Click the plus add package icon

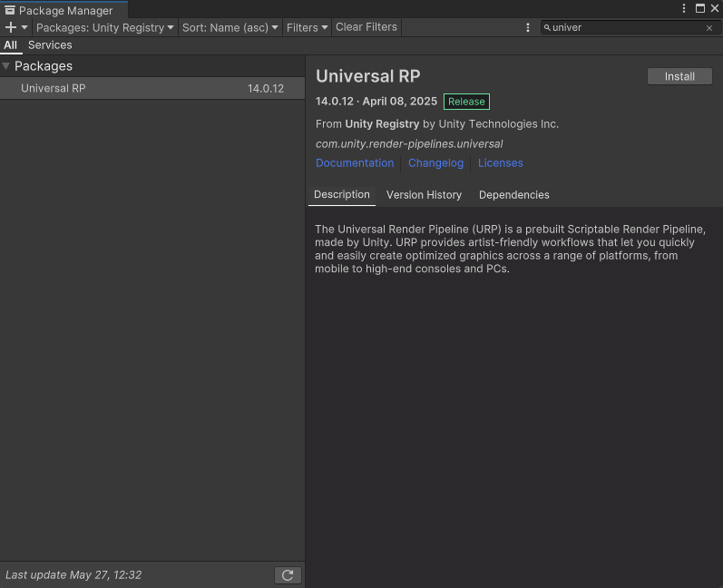click(x=11, y=27)
